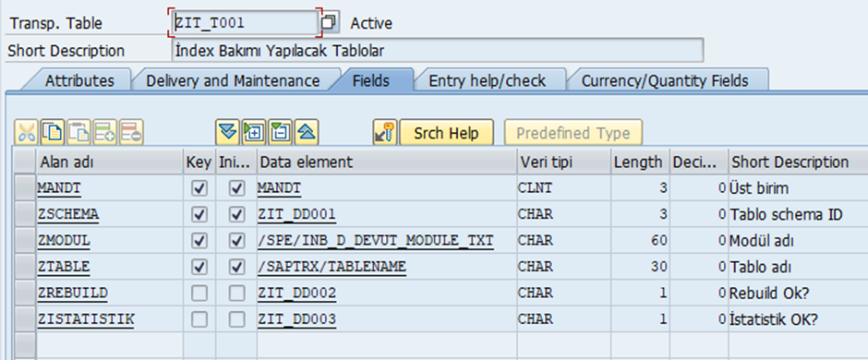Image resolution: width=868 pixels, height=360 pixels.
Task: Click the Delete Row icon
Action: pos(131,133)
